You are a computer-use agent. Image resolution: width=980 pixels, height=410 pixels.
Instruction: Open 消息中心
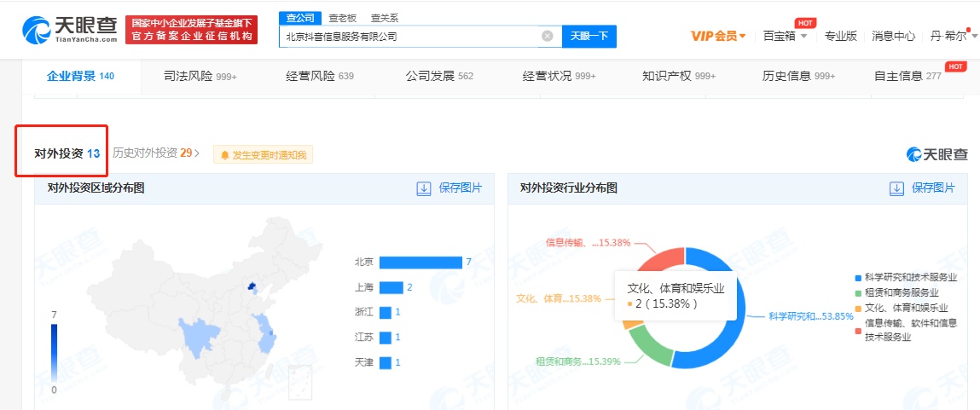894,37
